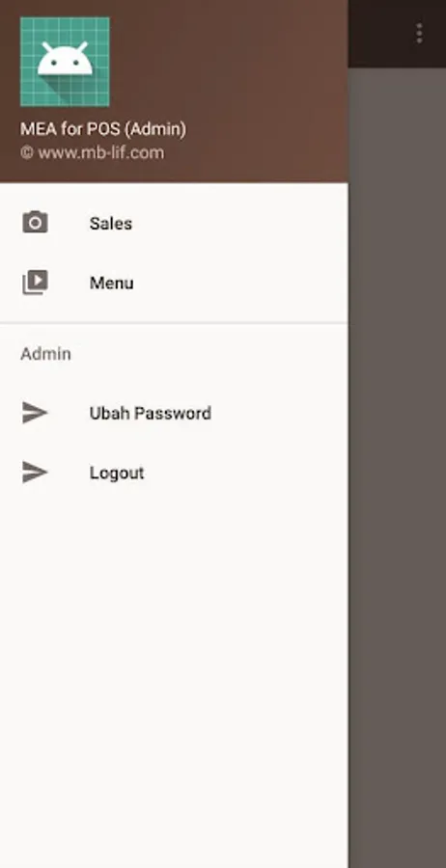Open the three-dot overflow menu

tap(419, 33)
